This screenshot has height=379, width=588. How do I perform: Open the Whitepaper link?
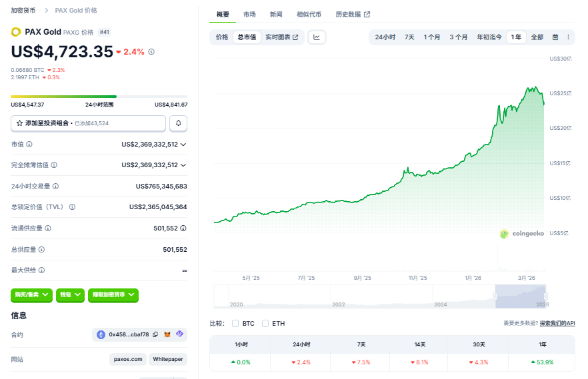tap(167, 359)
